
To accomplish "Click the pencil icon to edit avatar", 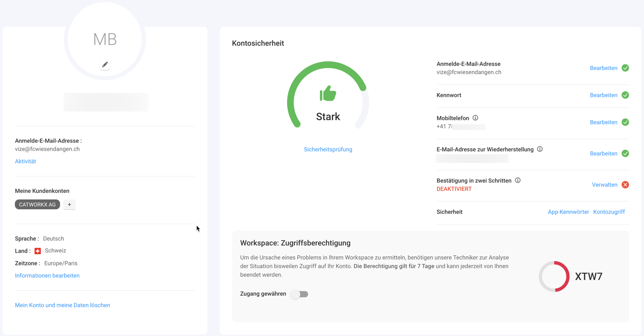I will tap(105, 65).
